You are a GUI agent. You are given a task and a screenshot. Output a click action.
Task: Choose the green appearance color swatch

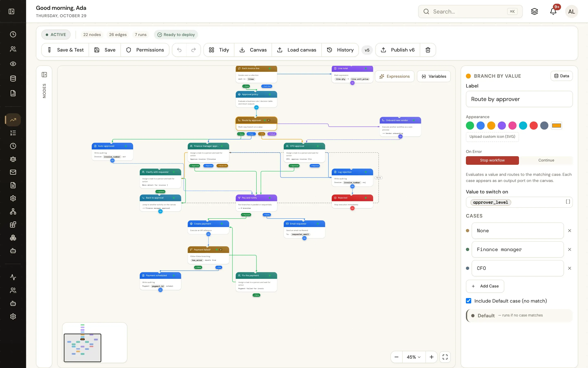click(x=470, y=126)
